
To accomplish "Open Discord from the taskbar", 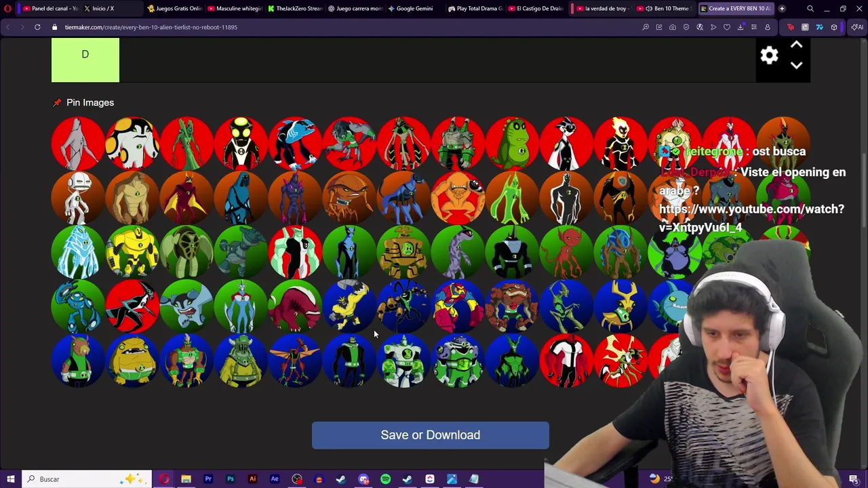I will point(363,479).
